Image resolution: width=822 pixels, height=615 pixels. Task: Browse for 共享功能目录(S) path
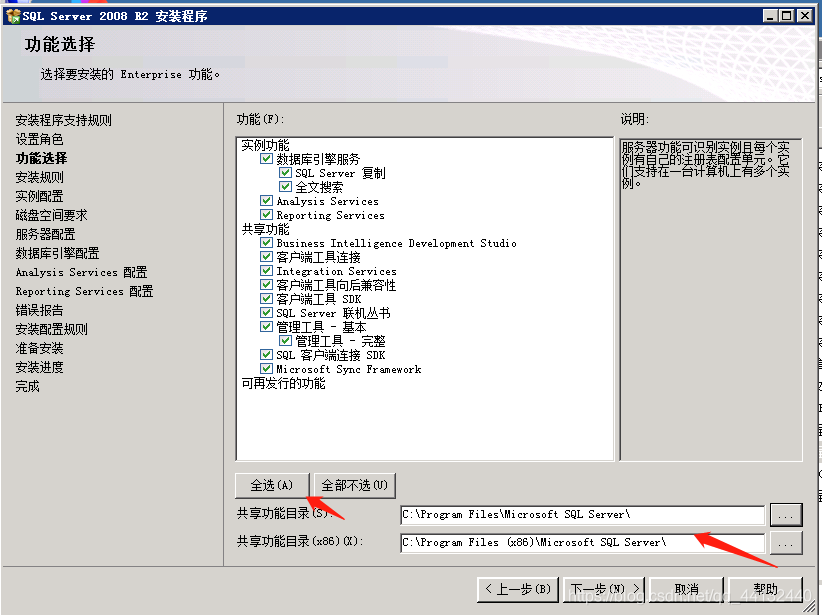pyautogui.click(x=786, y=515)
